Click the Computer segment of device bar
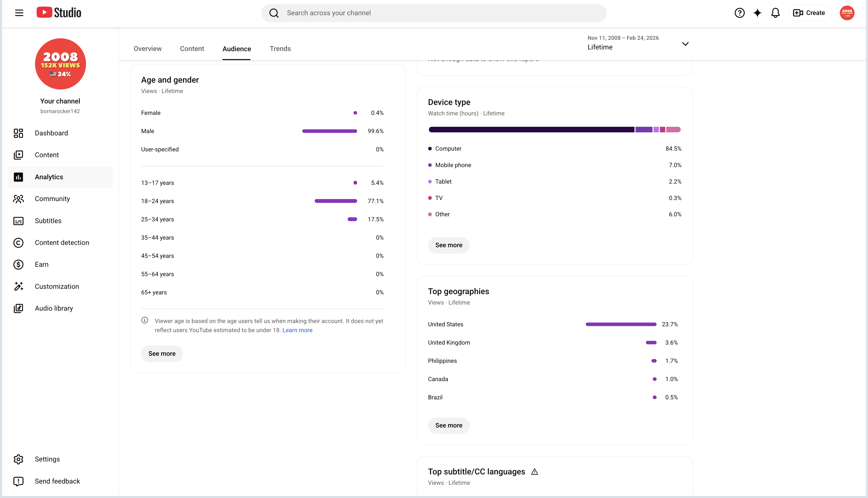Image resolution: width=868 pixels, height=498 pixels. pos(531,130)
